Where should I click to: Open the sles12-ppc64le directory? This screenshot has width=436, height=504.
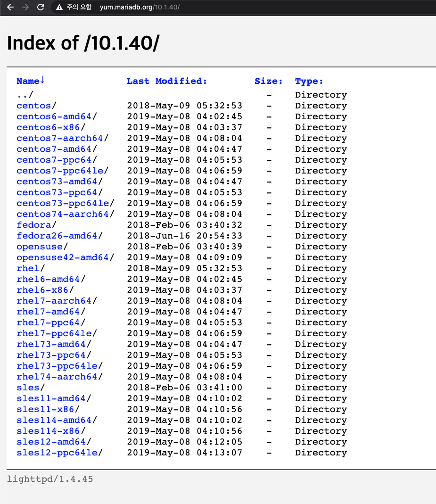pyautogui.click(x=57, y=453)
